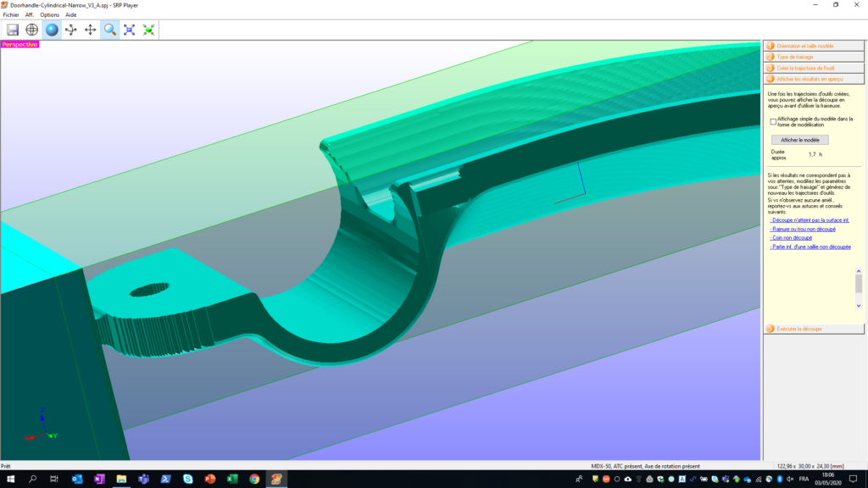Open the Aff. menu
Viewport: 868px width, 488px height.
click(x=30, y=15)
